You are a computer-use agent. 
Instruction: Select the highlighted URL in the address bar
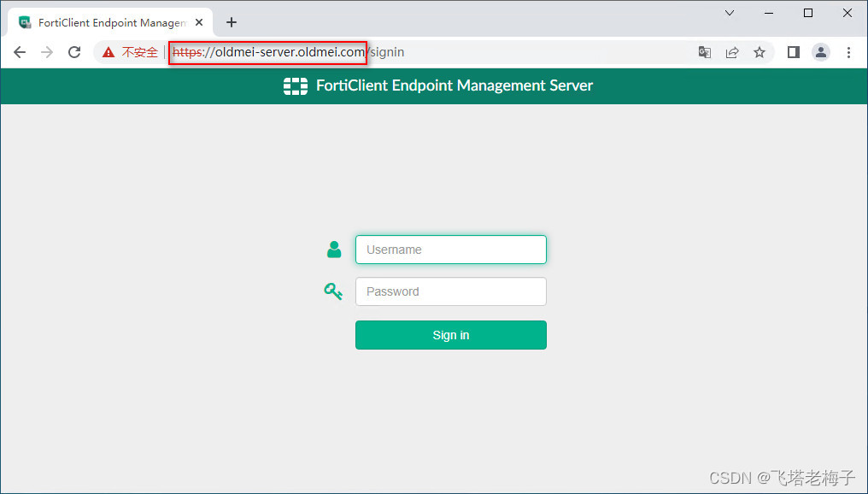click(267, 52)
